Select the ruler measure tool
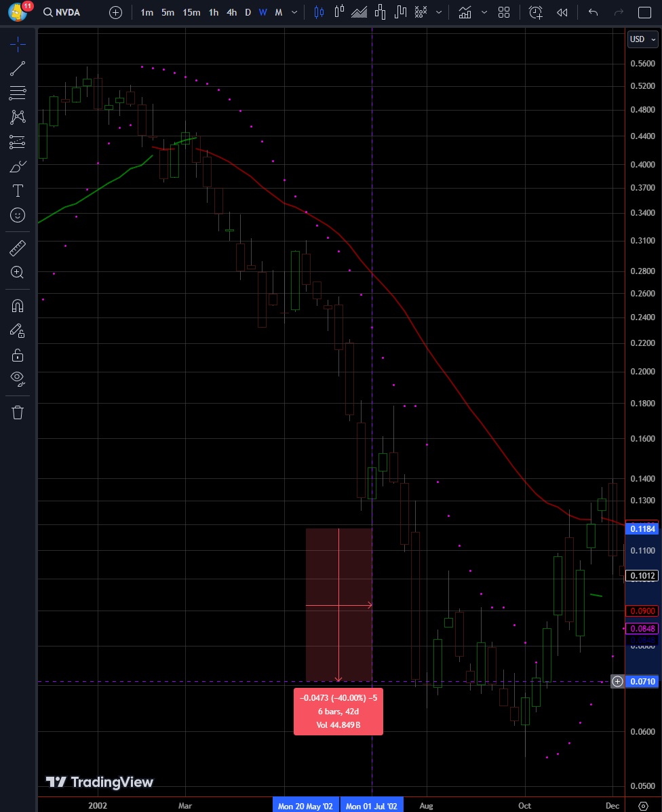The width and height of the screenshot is (662, 812). point(18,248)
